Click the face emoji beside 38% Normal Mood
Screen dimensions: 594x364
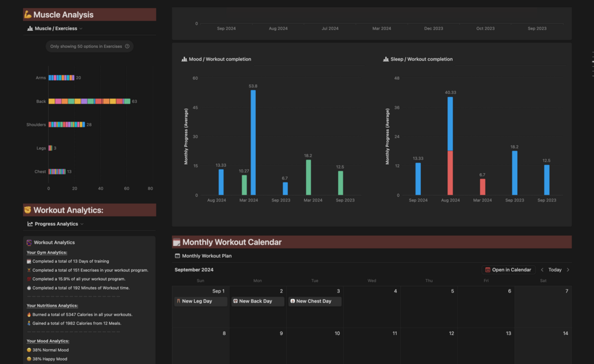pyautogui.click(x=29, y=350)
